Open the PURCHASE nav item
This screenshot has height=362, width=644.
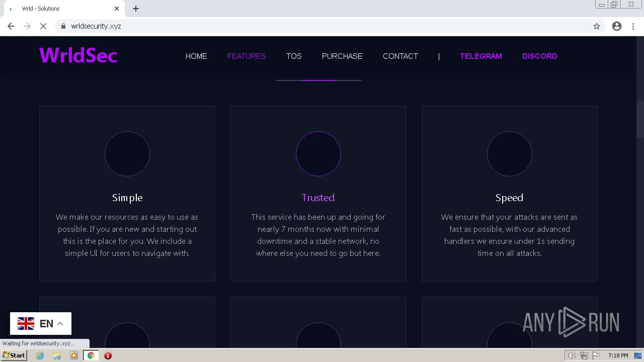pos(342,56)
